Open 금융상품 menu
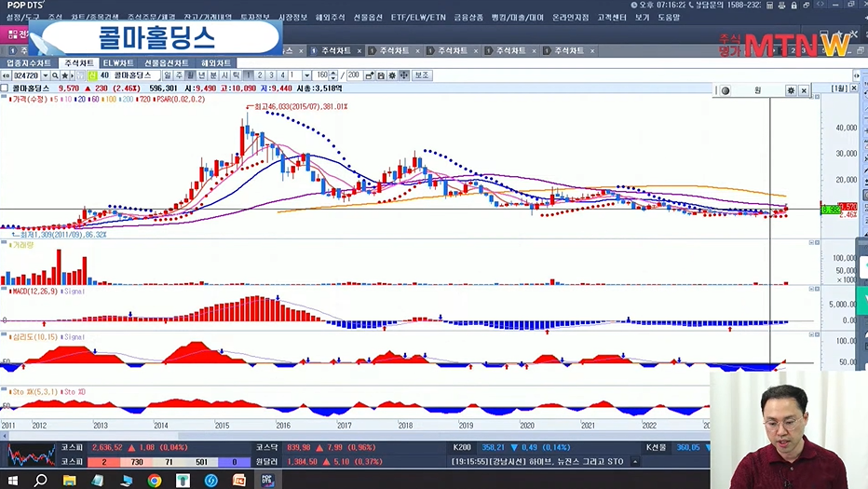Screen dimensions: 868x489 pos(468,18)
